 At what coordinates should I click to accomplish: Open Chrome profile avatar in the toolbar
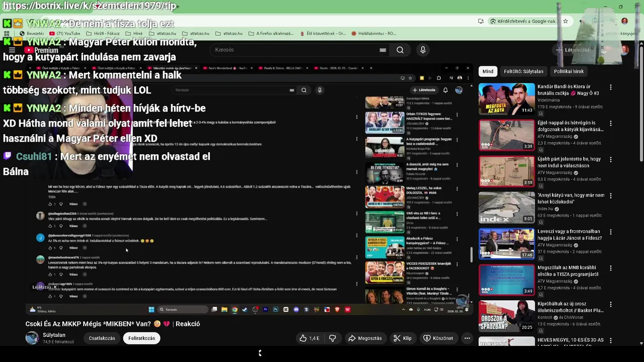point(624,21)
